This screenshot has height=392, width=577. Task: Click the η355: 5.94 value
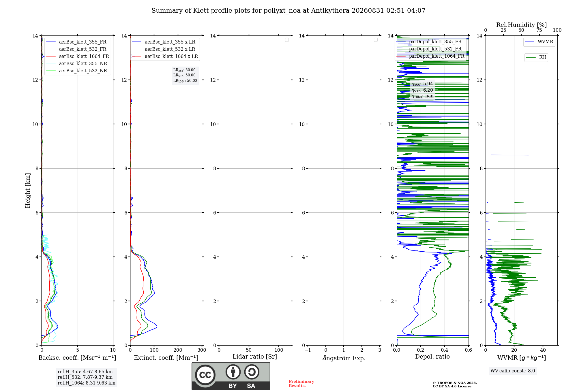point(422,84)
